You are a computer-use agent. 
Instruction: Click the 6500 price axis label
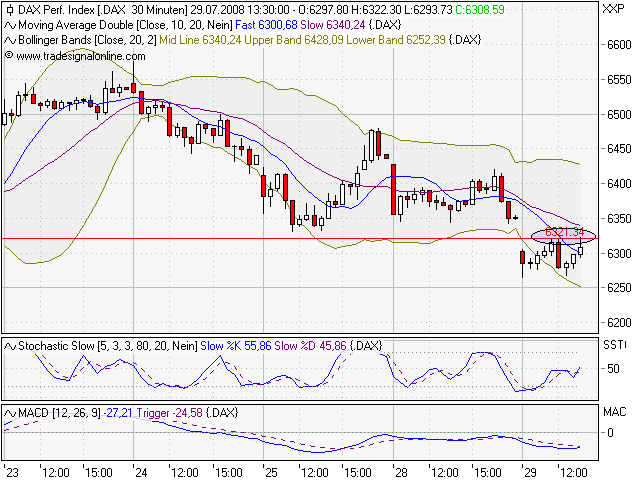click(x=619, y=115)
